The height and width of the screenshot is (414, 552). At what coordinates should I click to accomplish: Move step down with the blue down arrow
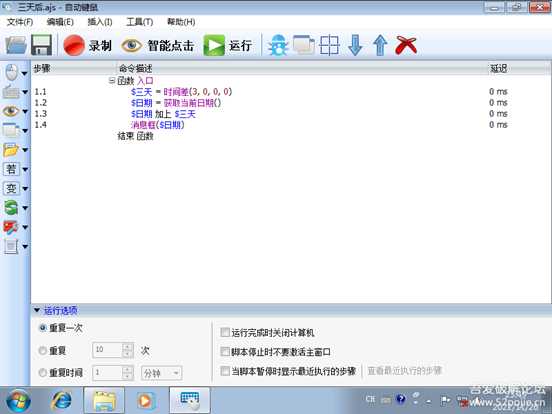[x=355, y=45]
